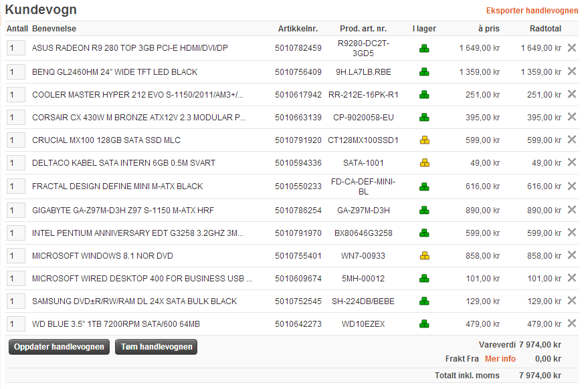Edit quantity for WD BLUE 3.5" 1TB
This screenshot has height=389, width=588.
pos(16,323)
